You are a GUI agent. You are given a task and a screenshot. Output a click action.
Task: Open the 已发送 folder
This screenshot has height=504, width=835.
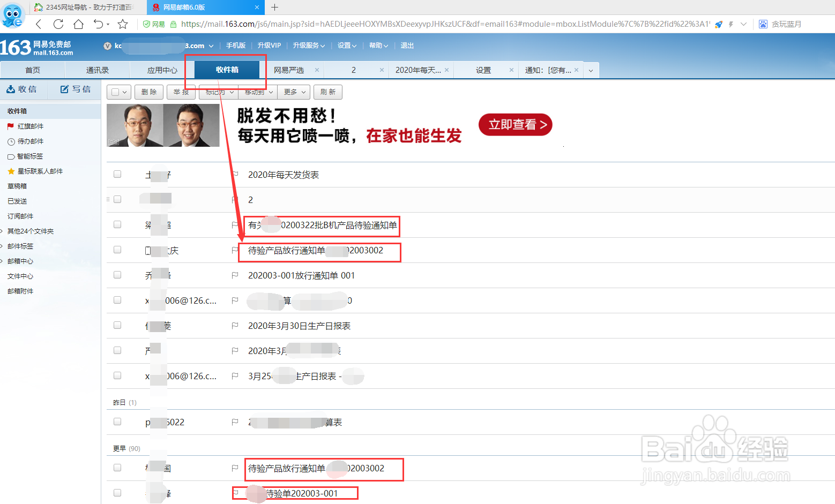tap(17, 201)
